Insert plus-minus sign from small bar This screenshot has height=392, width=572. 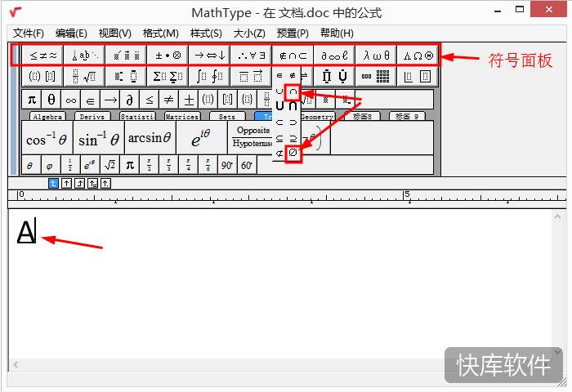click(189, 100)
